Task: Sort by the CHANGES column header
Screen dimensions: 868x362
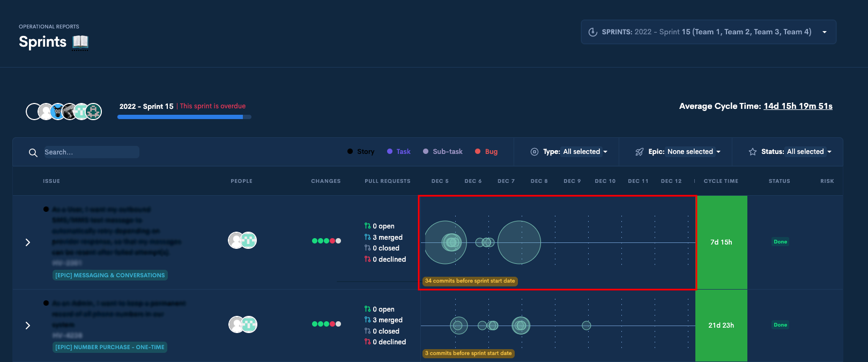Action: point(326,181)
